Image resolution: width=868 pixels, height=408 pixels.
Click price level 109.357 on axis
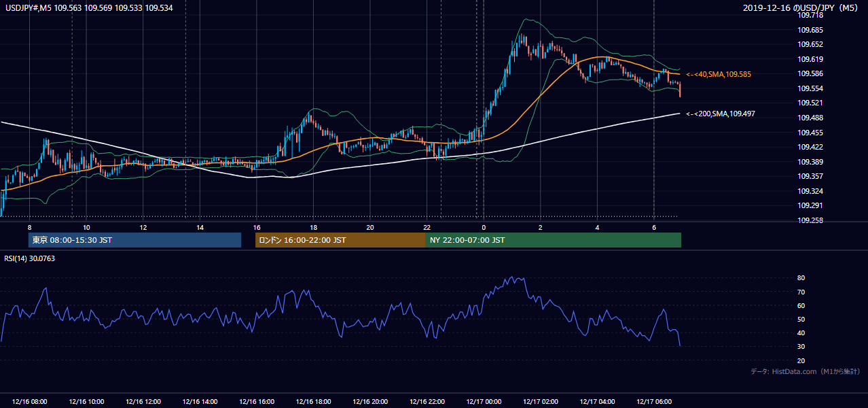click(810, 176)
